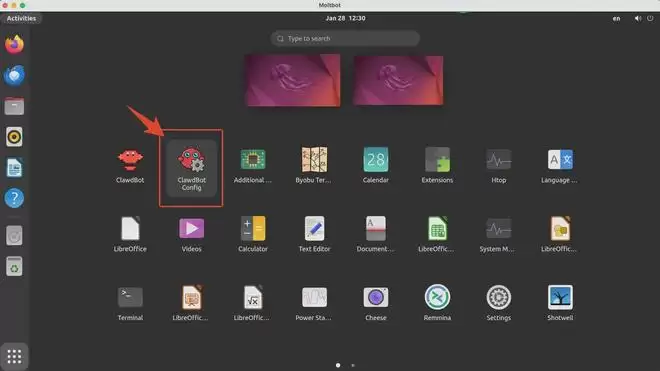The image size is (660, 371).
Task: Open Byobu Terminal from the app grid
Action: (x=314, y=166)
